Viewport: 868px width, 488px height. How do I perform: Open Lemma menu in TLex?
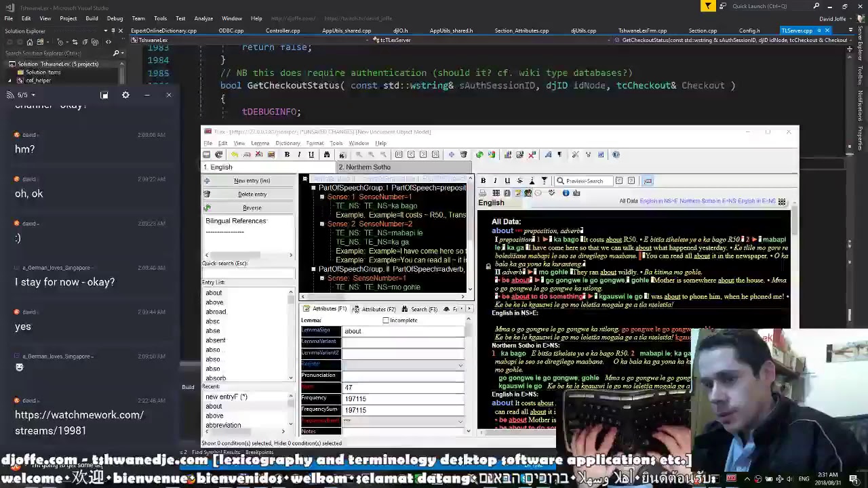point(260,143)
